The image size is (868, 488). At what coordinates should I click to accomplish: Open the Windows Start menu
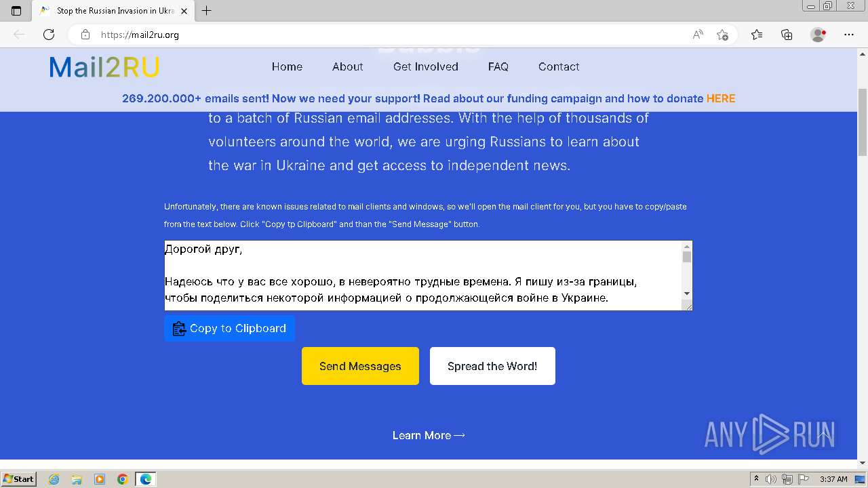click(x=18, y=479)
